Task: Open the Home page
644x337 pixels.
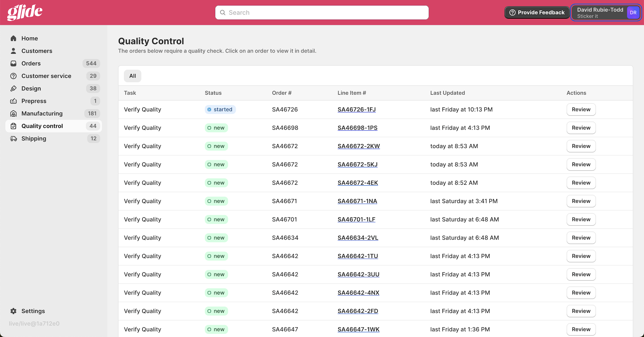Action: (x=53, y=38)
